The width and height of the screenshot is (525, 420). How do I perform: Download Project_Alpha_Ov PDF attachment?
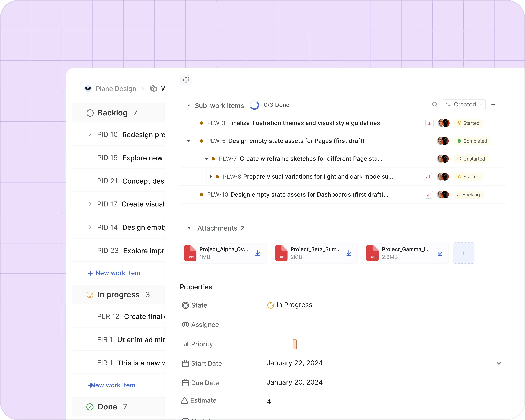258,253
